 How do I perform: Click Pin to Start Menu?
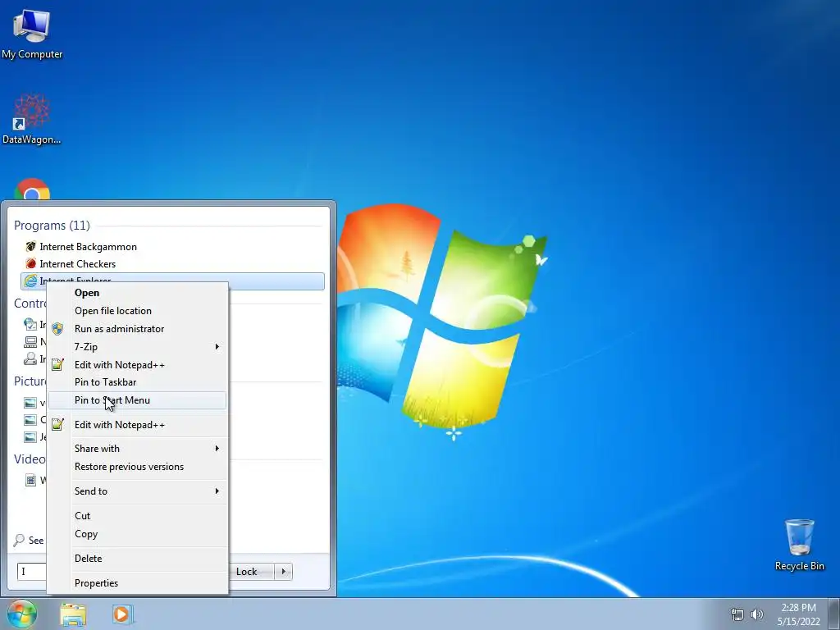137,400
